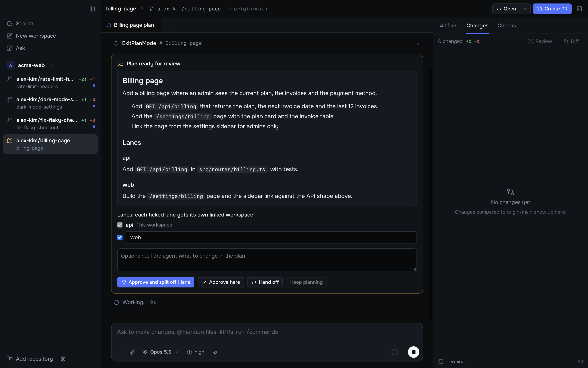The height and width of the screenshot is (368, 588).
Task: Click Add repository at sidebar bottom
Action: pyautogui.click(x=30, y=359)
